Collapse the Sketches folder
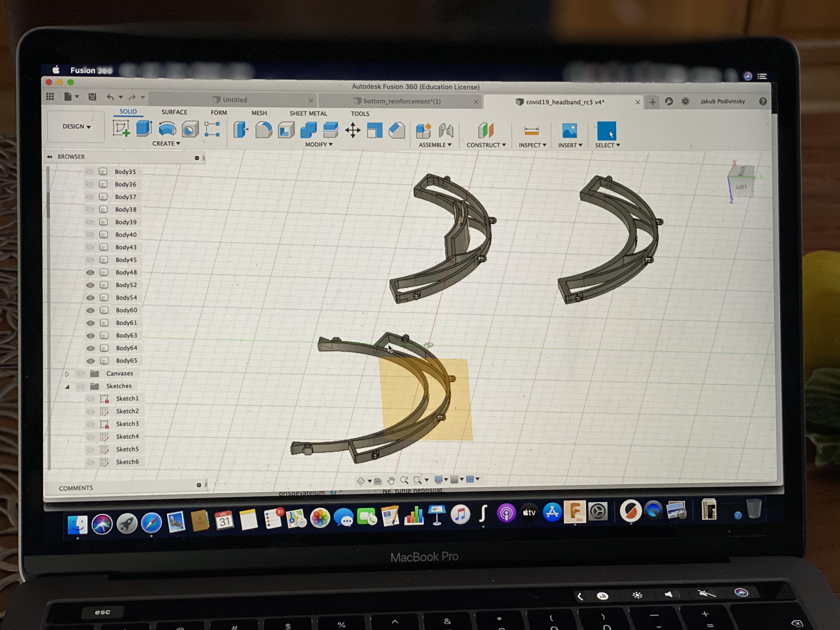This screenshot has height=630, width=840. pyautogui.click(x=67, y=387)
